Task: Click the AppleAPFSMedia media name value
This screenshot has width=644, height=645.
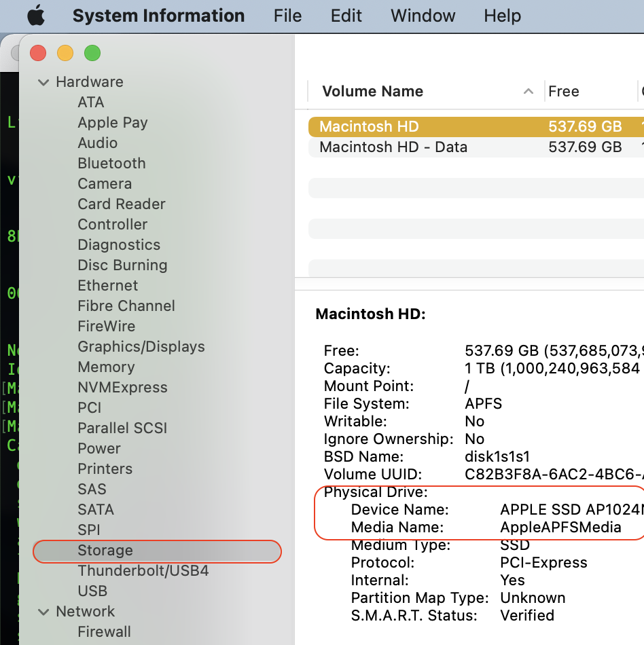Action: tap(560, 528)
